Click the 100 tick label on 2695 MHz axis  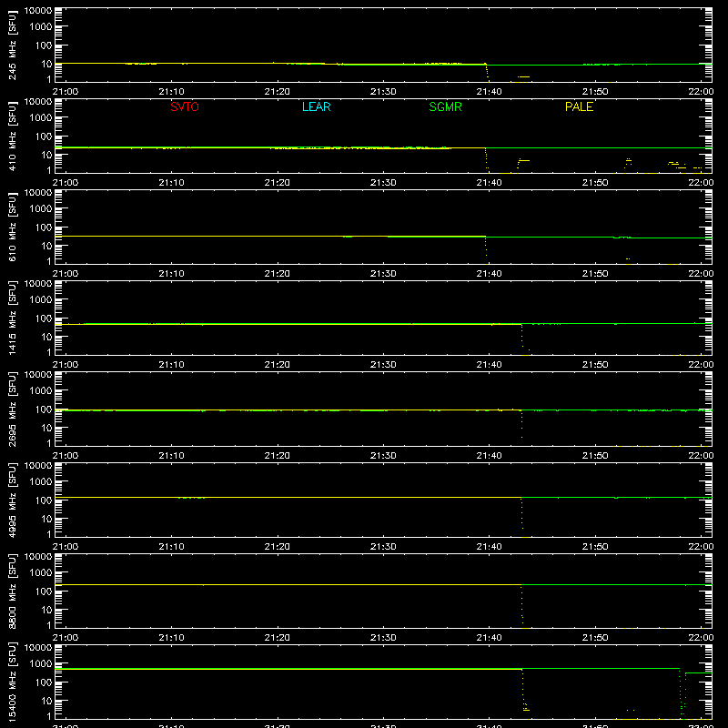coord(44,409)
